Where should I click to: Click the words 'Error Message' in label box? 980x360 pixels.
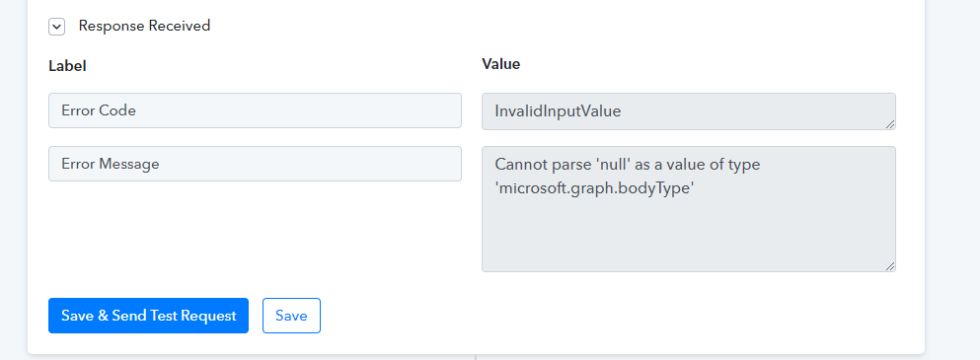tap(110, 164)
